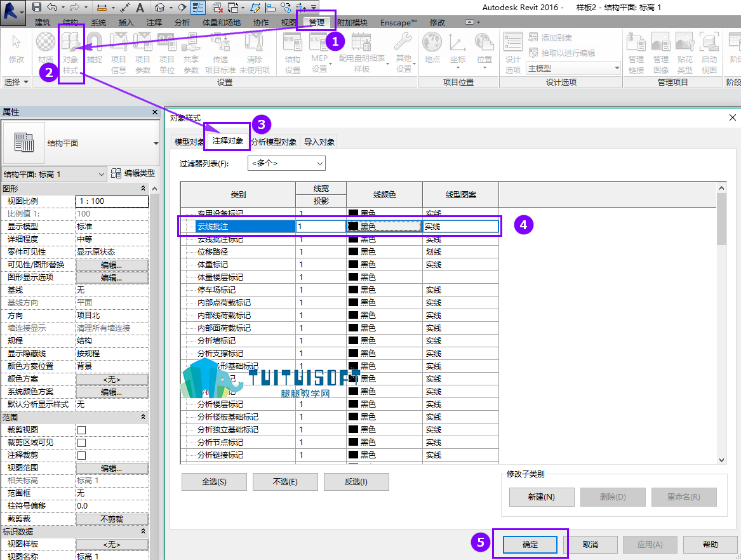
Task: Open the Enscape ribbon tab
Action: 399,23
